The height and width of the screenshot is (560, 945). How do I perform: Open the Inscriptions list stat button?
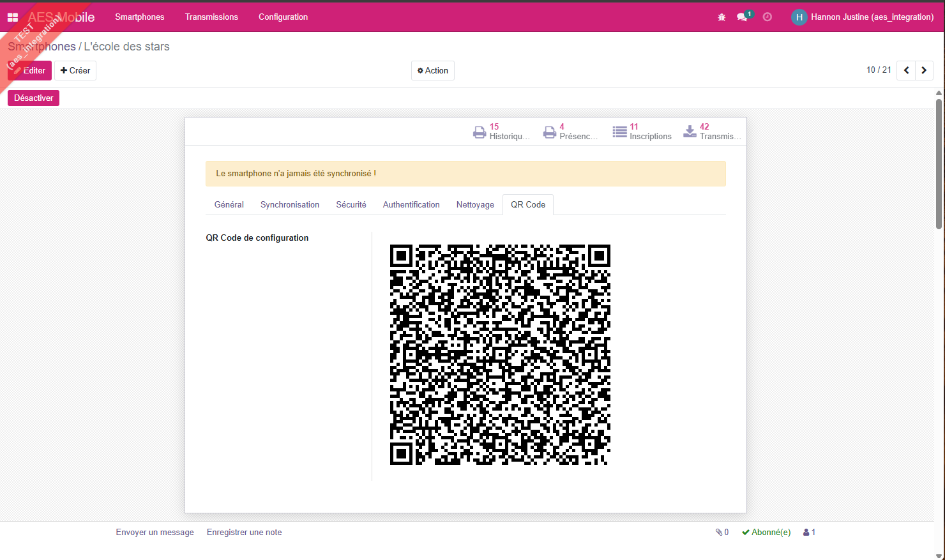(x=642, y=132)
